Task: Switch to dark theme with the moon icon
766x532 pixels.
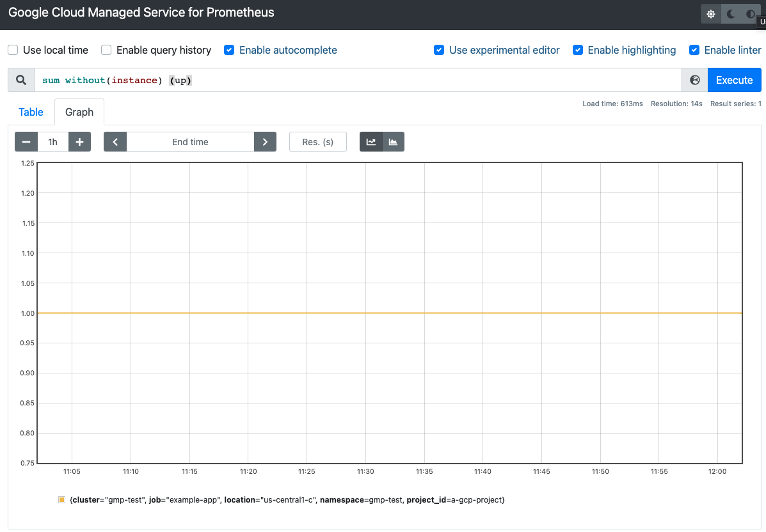Action: pos(730,13)
